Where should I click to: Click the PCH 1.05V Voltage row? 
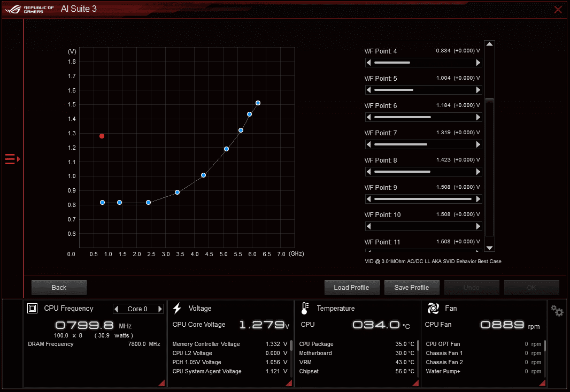click(x=230, y=362)
